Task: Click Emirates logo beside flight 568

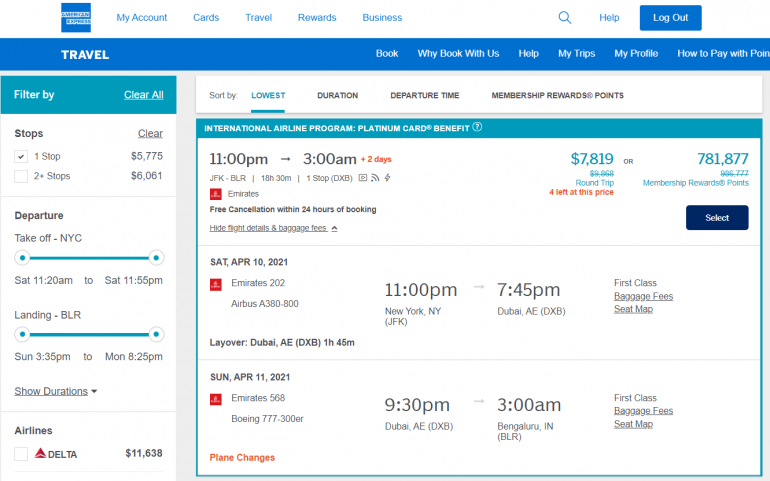Action: pyautogui.click(x=215, y=399)
